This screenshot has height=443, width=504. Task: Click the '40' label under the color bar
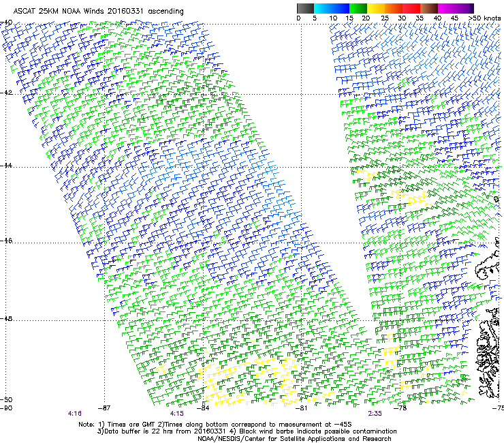(437, 18)
